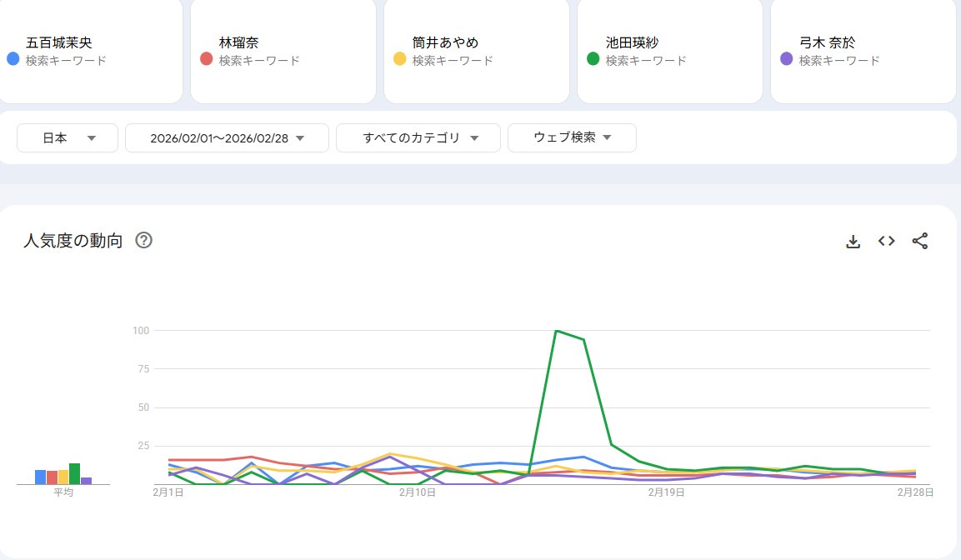
Task: Click the yellow dot for 筒井あやめ
Action: [x=399, y=59]
